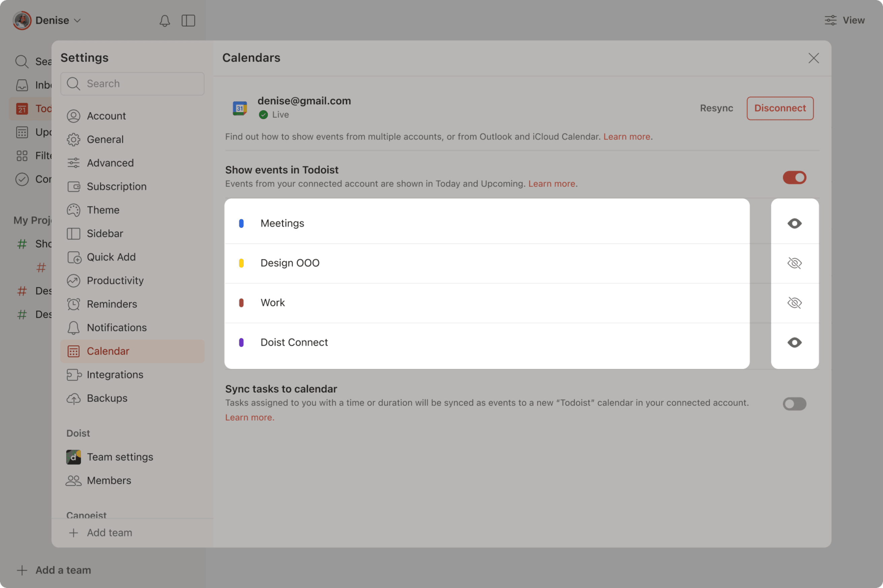Screen dimensions: 883x588
Task: Switch to Integrations settings section
Action: click(114, 375)
